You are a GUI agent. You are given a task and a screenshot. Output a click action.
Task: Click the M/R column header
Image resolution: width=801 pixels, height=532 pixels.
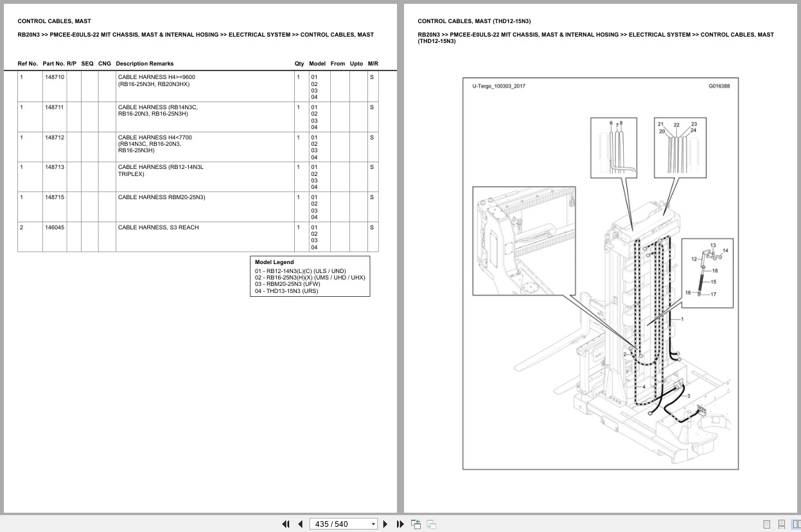point(373,64)
